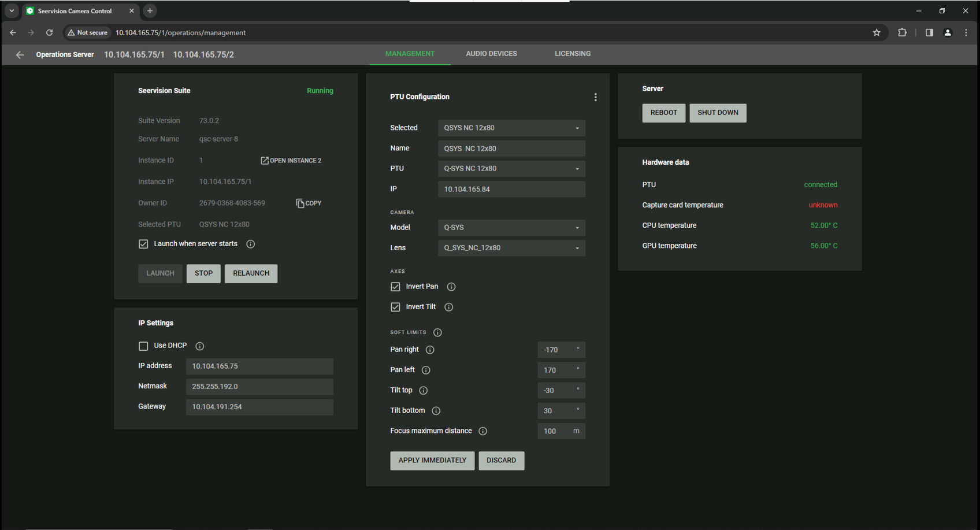Click the info icon beside Use DHCP
This screenshot has width=980, height=530.
coord(200,346)
